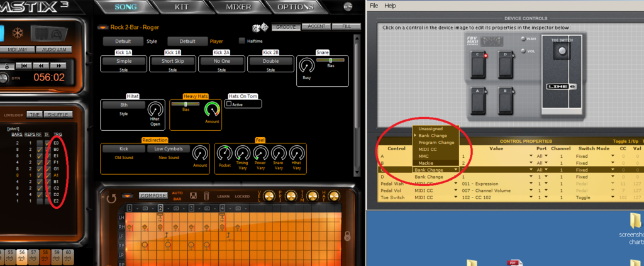The width and height of the screenshot is (644, 266).
Task: Open the Kick 1A Simple style dropdown
Action: (x=122, y=62)
